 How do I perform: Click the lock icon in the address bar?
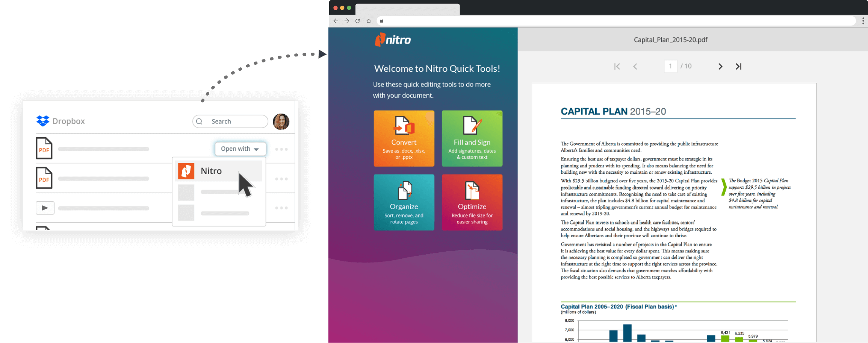point(381,21)
